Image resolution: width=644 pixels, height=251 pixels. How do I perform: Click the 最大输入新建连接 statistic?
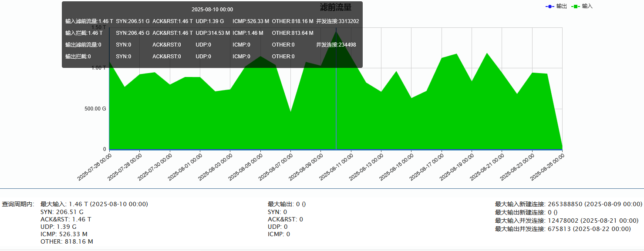[x=568, y=204]
